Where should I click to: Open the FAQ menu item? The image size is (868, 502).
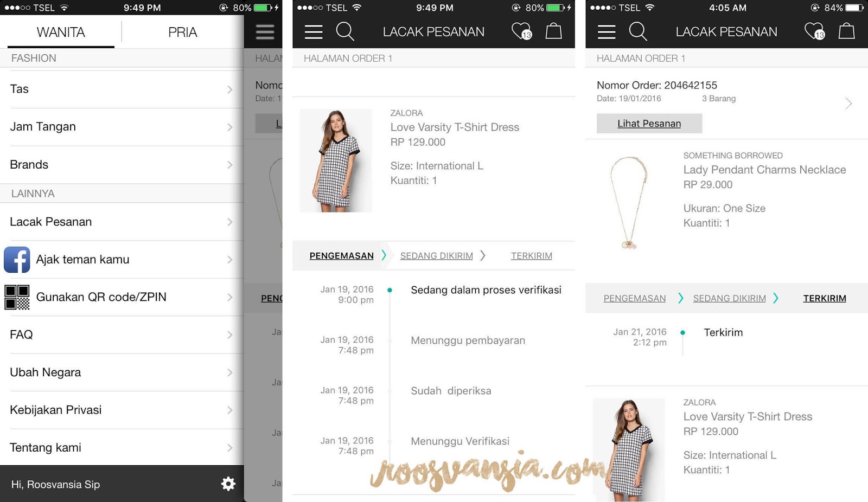(122, 334)
